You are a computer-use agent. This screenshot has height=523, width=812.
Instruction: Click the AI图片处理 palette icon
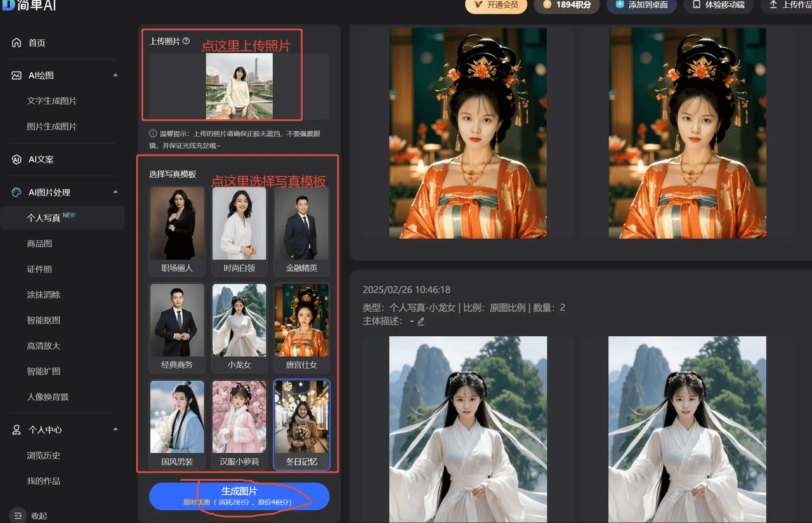coord(16,192)
